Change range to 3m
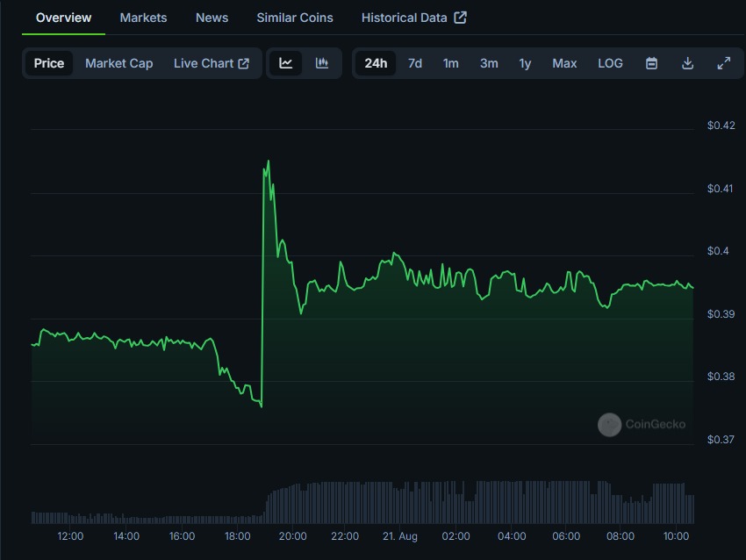This screenshot has width=746, height=560. [489, 63]
